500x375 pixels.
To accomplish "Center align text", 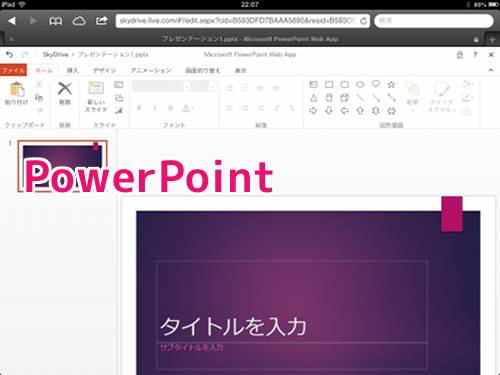I will point(245,108).
